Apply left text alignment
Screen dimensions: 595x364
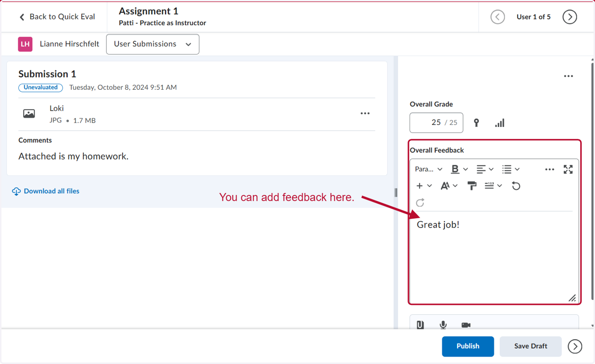(481, 169)
